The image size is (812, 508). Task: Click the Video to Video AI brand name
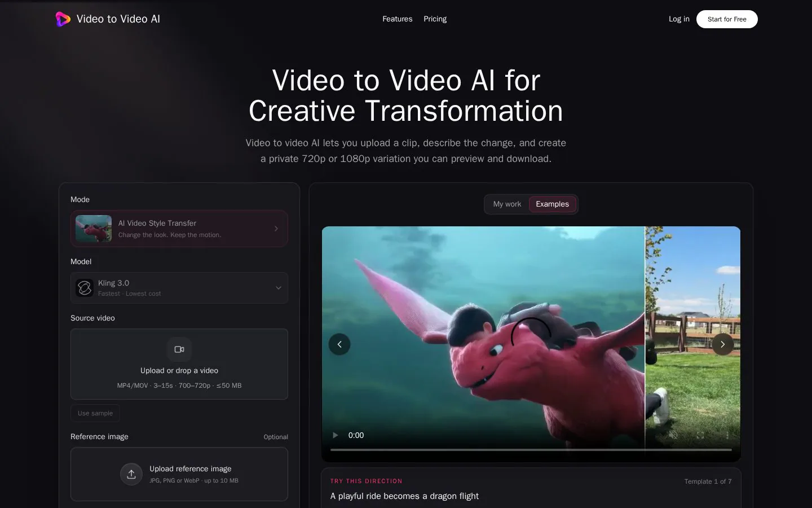[x=118, y=19]
